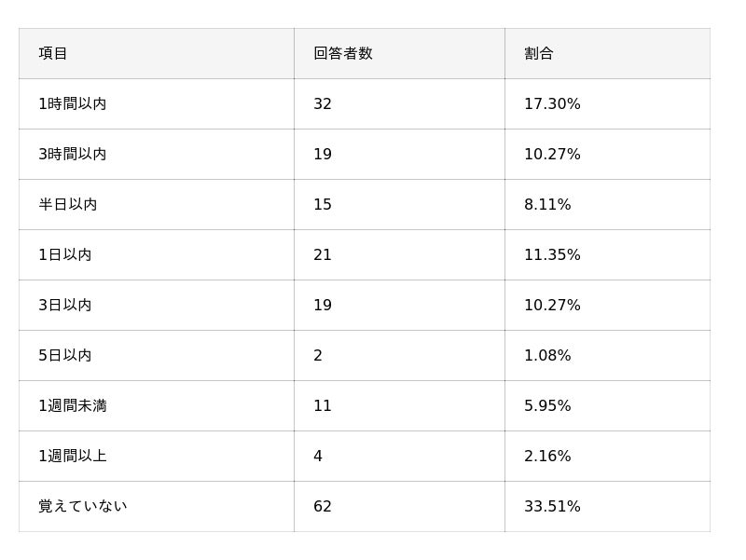Select the 覚えていない row label
This screenshot has height=560, width=746.
(x=83, y=507)
